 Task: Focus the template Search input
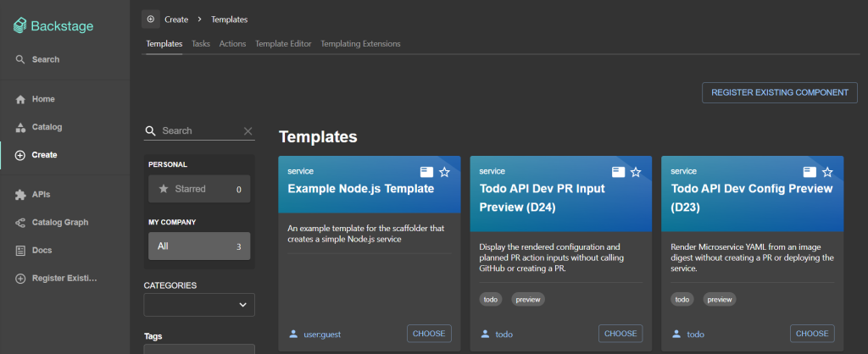click(200, 131)
